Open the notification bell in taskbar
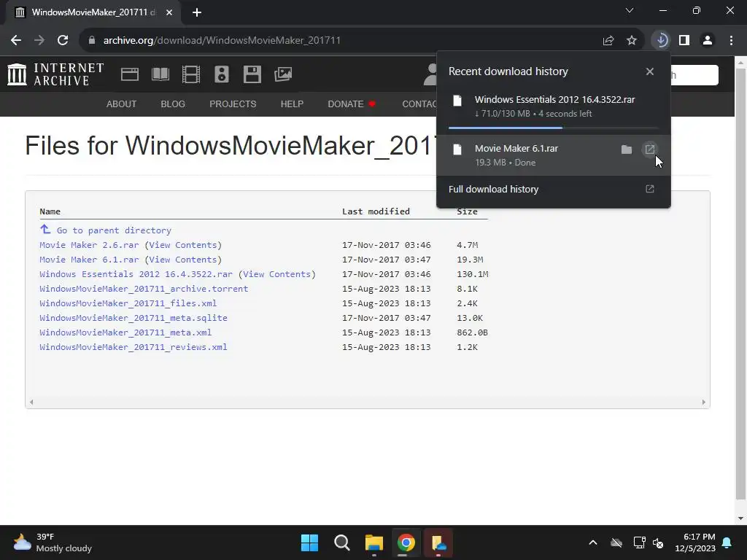The height and width of the screenshot is (560, 747). coord(727,542)
